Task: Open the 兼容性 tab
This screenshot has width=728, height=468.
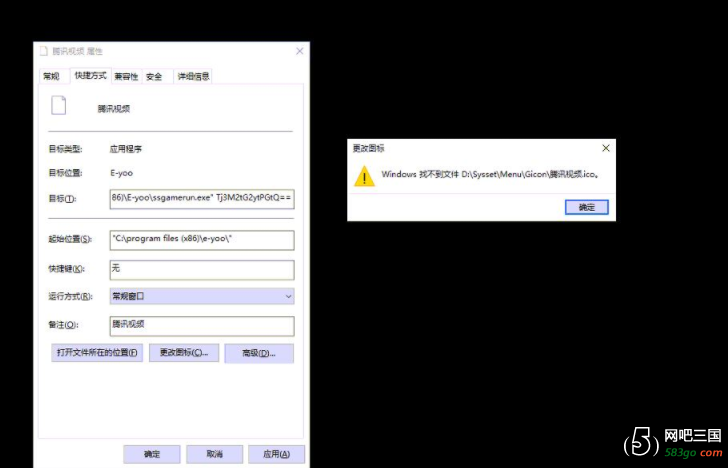Action: (x=126, y=77)
